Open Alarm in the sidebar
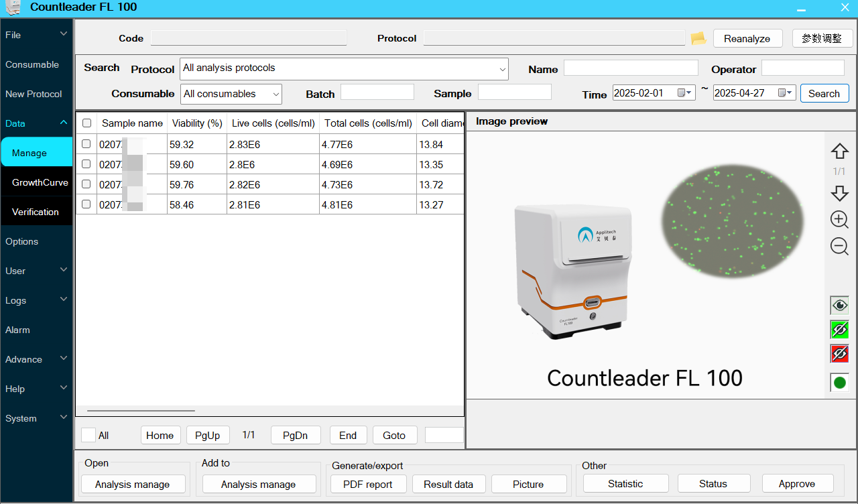 tap(36, 330)
